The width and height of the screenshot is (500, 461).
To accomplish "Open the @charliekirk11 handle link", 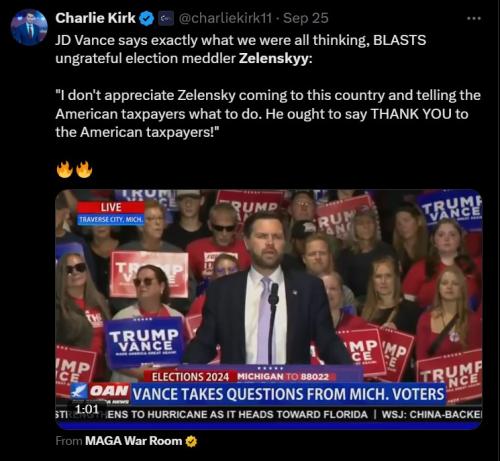I will pos(225,18).
